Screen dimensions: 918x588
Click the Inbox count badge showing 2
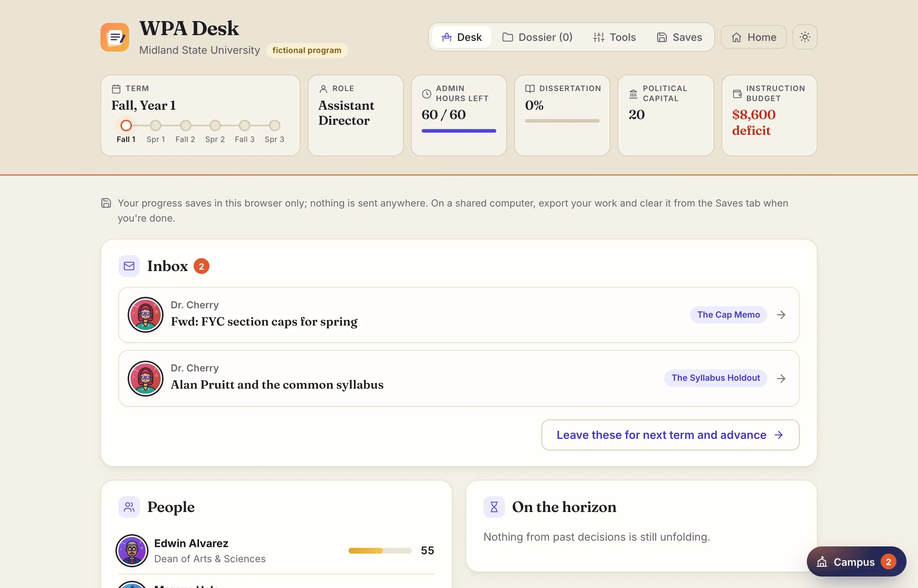[x=201, y=266]
